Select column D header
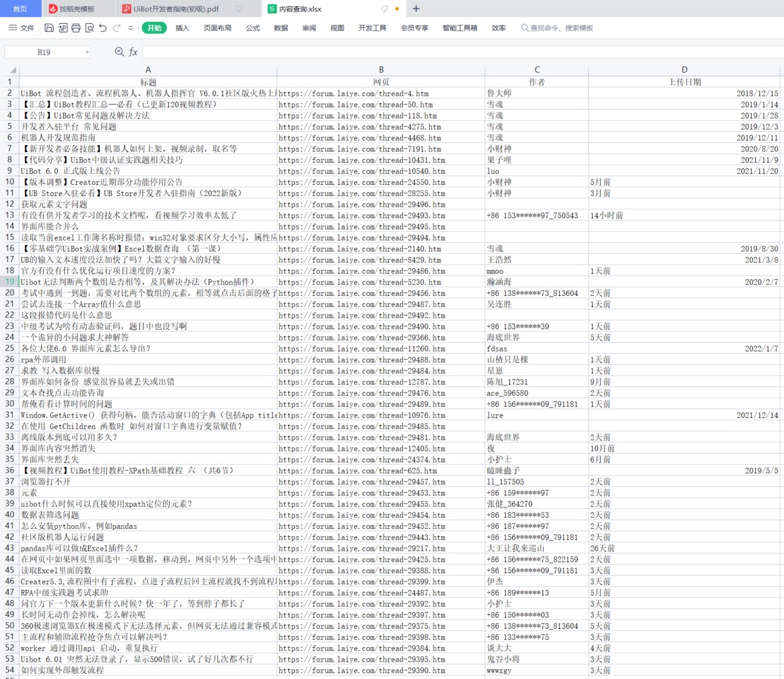This screenshot has height=679, width=784. tap(685, 70)
